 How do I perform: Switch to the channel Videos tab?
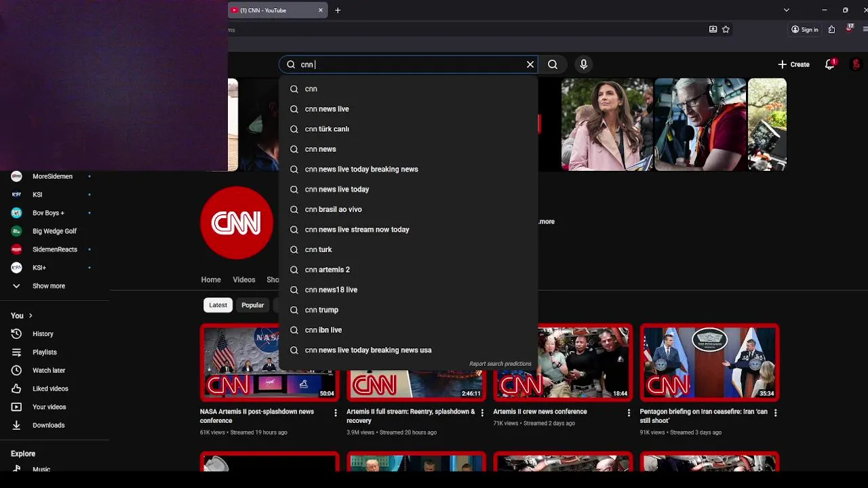pyautogui.click(x=244, y=280)
